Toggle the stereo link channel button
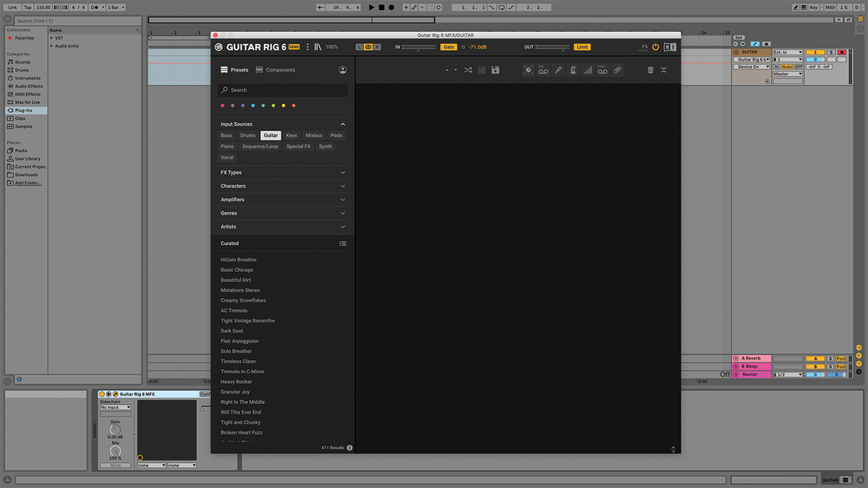Viewport: 868px width, 488px height. [368, 47]
